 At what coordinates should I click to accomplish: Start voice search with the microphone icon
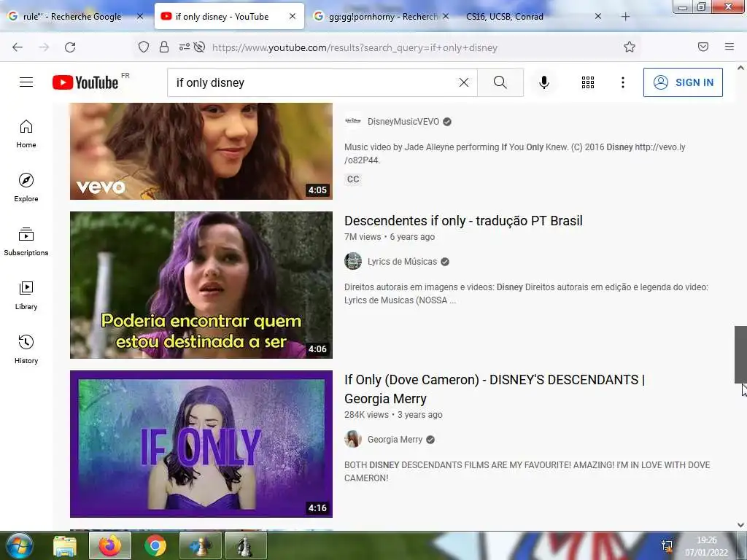[x=544, y=82]
